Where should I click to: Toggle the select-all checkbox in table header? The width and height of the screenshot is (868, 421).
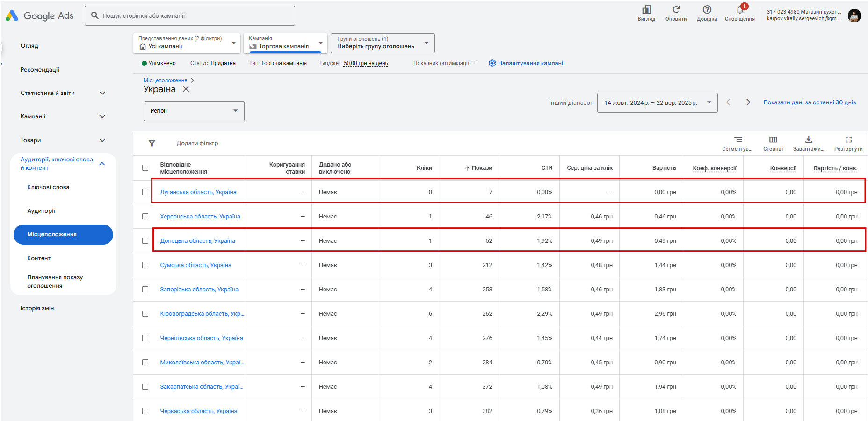[x=145, y=168]
